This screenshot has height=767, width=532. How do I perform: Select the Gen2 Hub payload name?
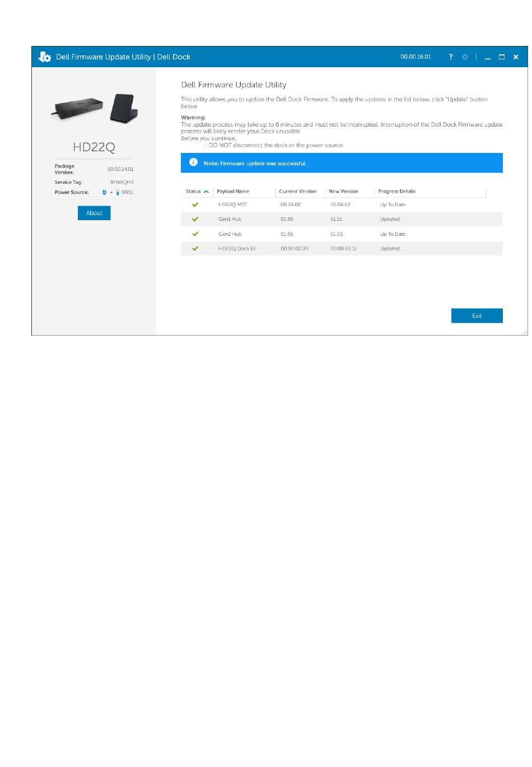tap(230, 234)
